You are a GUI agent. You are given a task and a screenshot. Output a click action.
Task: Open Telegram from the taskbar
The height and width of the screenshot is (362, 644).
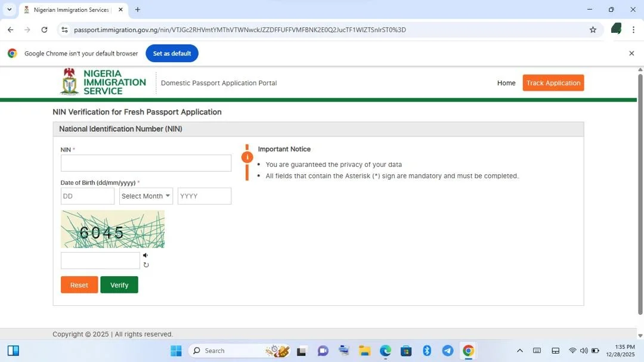click(447, 351)
